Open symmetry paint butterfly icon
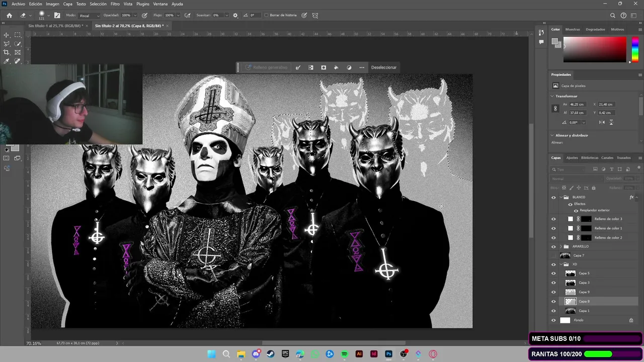644x362 pixels. [x=315, y=15]
